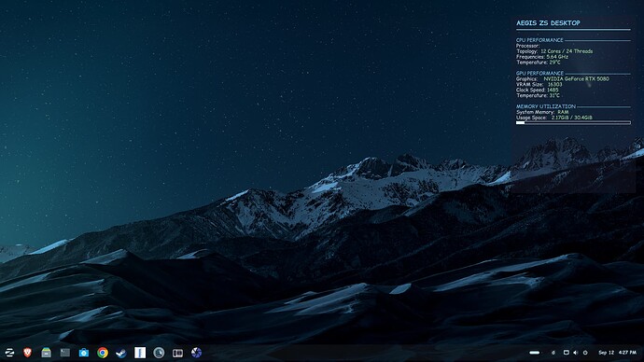Select the AEGIS ZS DESKTOP widget title
Screen dimensions: 644x362
click(x=548, y=23)
